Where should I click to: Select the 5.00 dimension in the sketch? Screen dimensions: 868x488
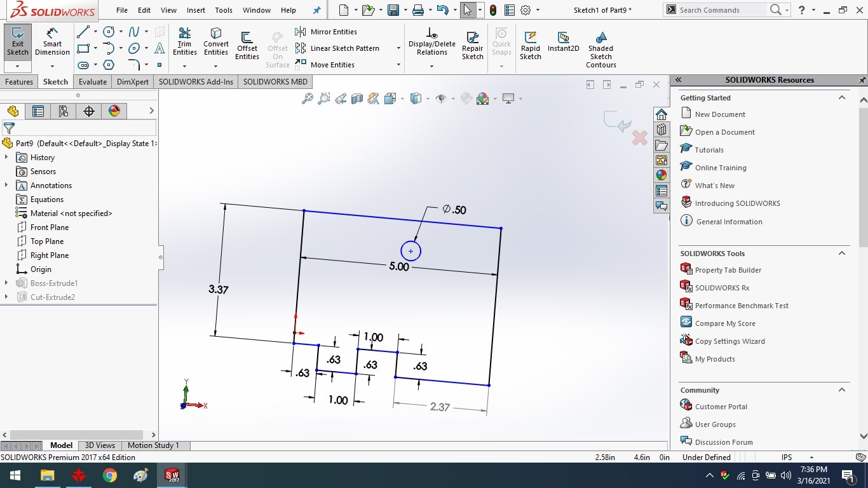[x=399, y=267]
